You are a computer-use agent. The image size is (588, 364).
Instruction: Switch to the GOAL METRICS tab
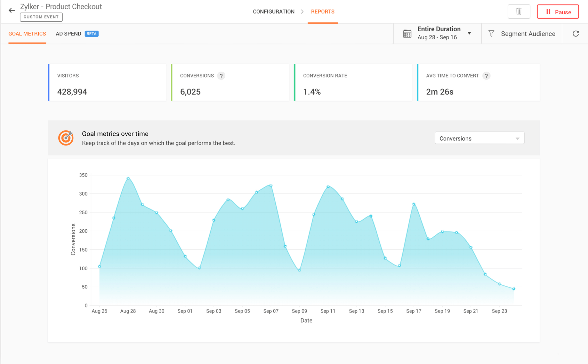(27, 34)
